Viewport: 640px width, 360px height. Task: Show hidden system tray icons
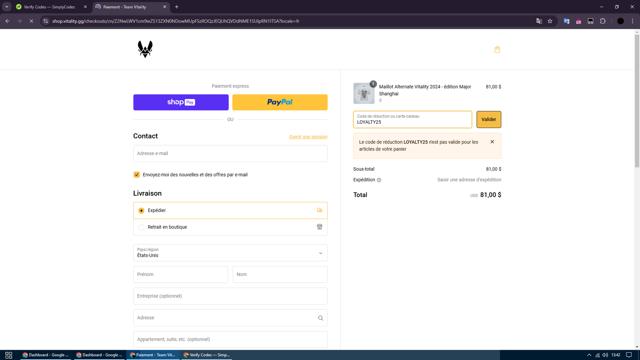tap(589, 355)
